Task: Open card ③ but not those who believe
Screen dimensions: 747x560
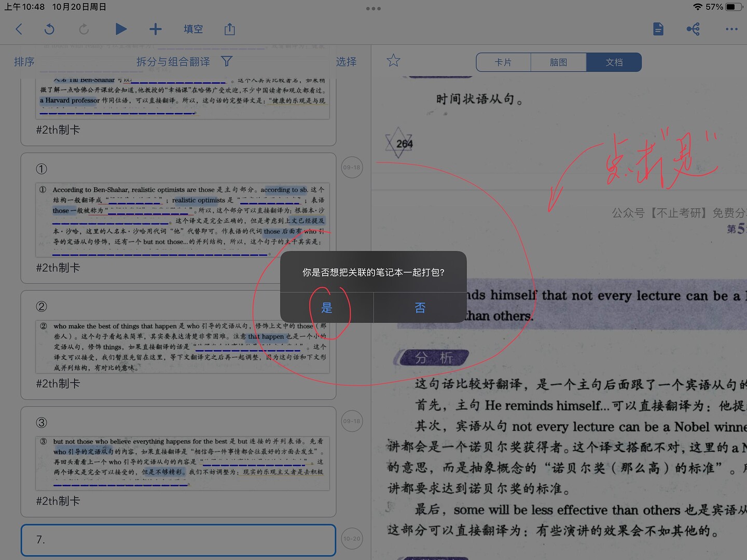Action: tap(178, 462)
